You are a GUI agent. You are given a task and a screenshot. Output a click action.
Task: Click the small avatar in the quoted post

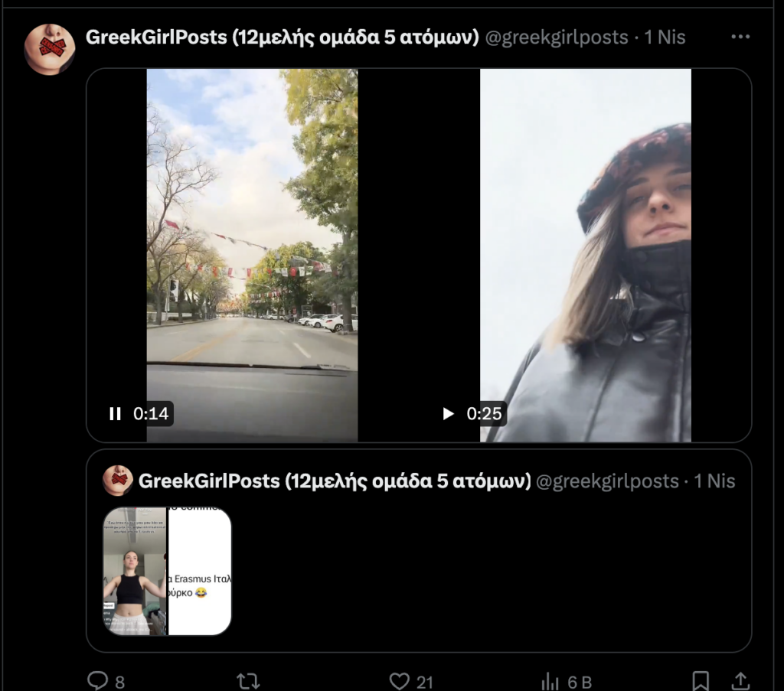(x=119, y=481)
